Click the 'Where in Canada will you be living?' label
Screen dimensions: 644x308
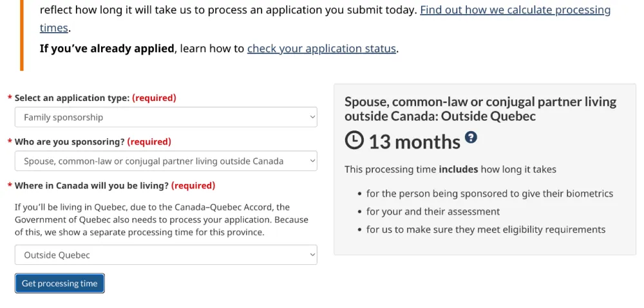tap(91, 186)
